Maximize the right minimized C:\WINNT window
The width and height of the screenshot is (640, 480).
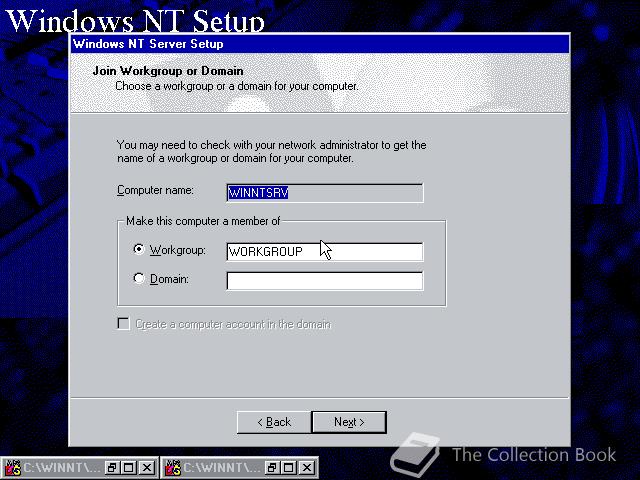pos(289,468)
